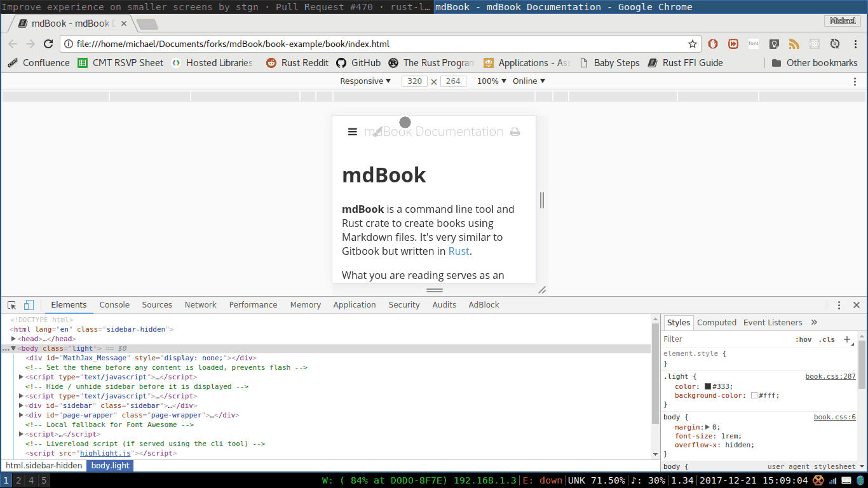Click the viewport width field showing 320
This screenshot has height=488, width=868.
tap(414, 81)
